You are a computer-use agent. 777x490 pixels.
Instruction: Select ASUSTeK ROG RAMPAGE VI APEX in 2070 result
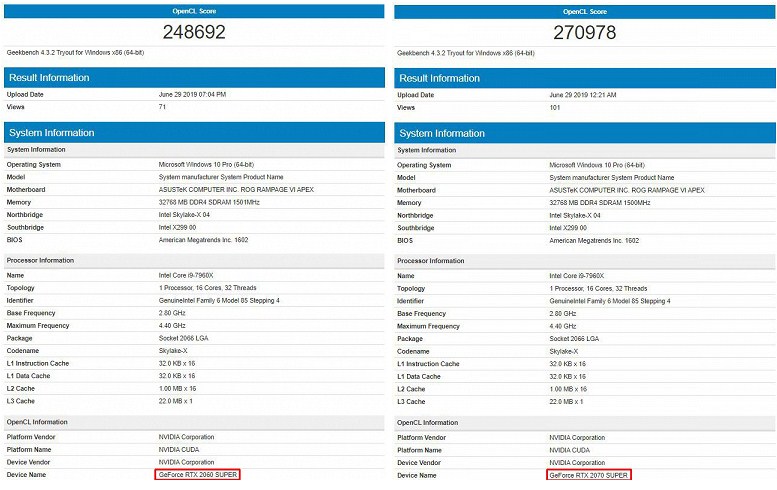pos(627,190)
